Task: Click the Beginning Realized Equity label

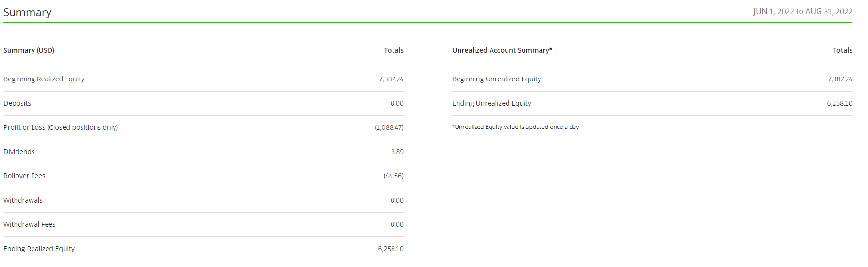Action: [x=44, y=79]
